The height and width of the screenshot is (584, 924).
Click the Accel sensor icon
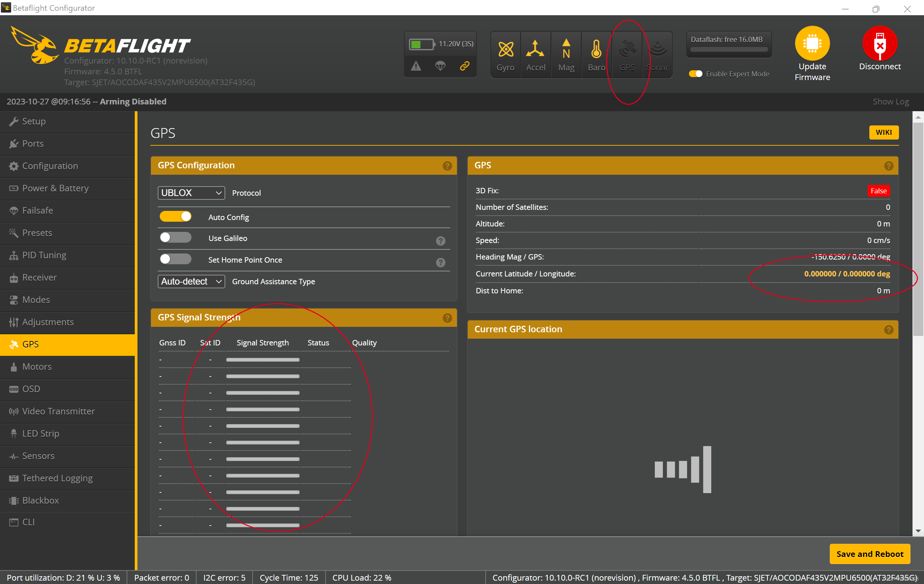coord(535,50)
